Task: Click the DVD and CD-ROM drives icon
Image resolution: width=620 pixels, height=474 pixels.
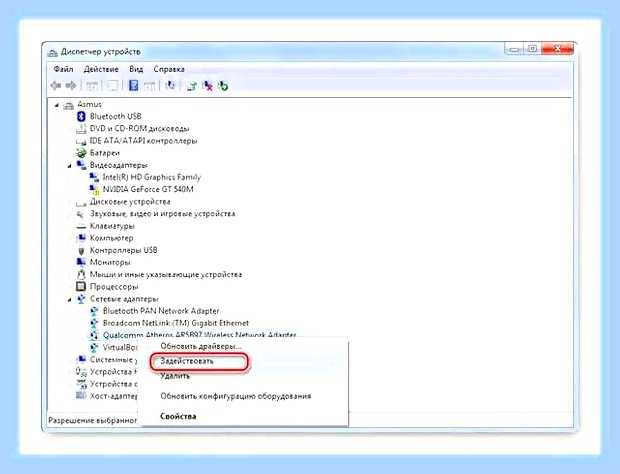Action: [x=81, y=128]
